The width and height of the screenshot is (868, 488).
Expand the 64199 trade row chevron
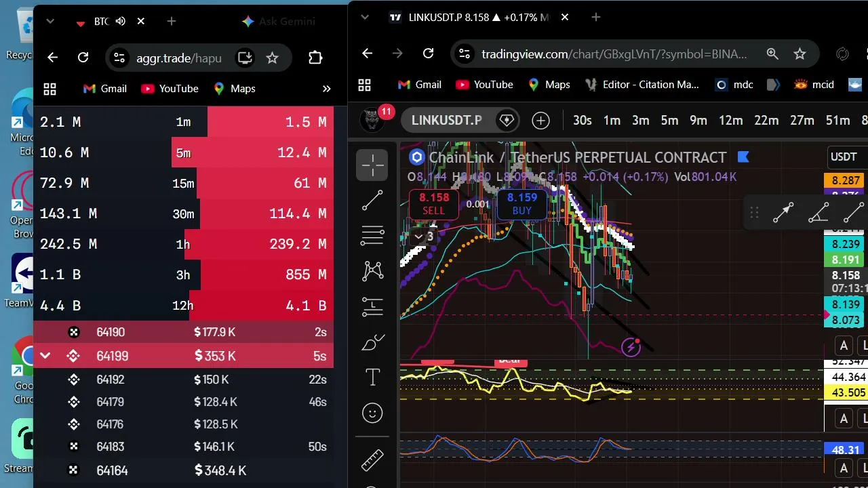pos(45,356)
